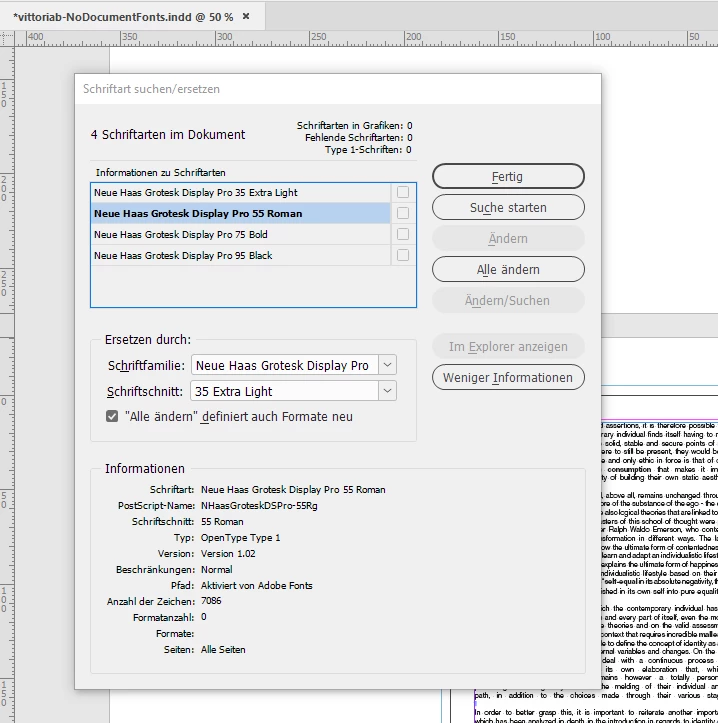Click inside the Schriftfamilie font name field

285,365
